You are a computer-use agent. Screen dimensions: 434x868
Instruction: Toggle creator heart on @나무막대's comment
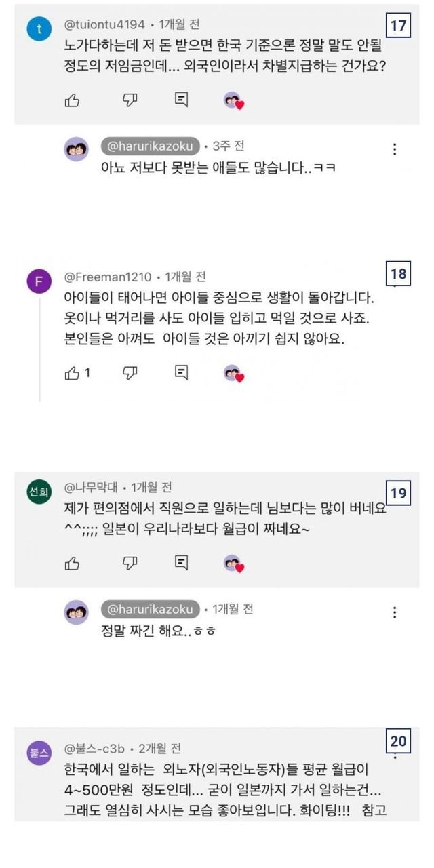tap(233, 563)
